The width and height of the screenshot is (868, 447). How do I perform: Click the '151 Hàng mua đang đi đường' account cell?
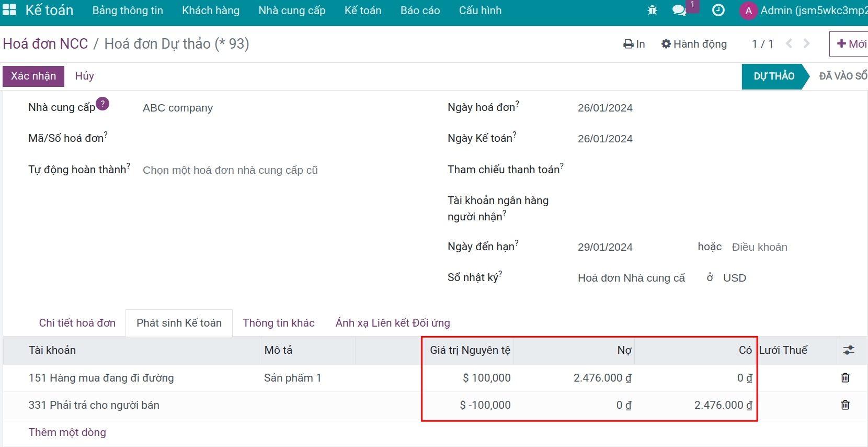tap(101, 378)
